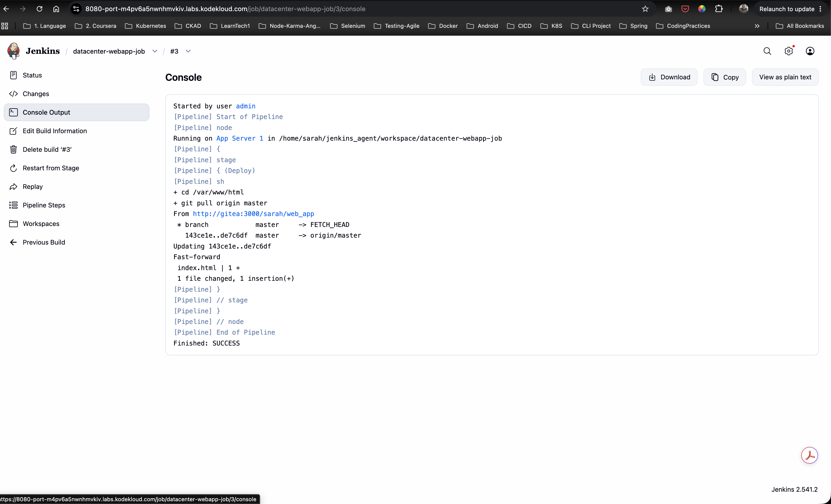Click the Jenkins logo icon
The image size is (831, 504).
click(x=13, y=51)
